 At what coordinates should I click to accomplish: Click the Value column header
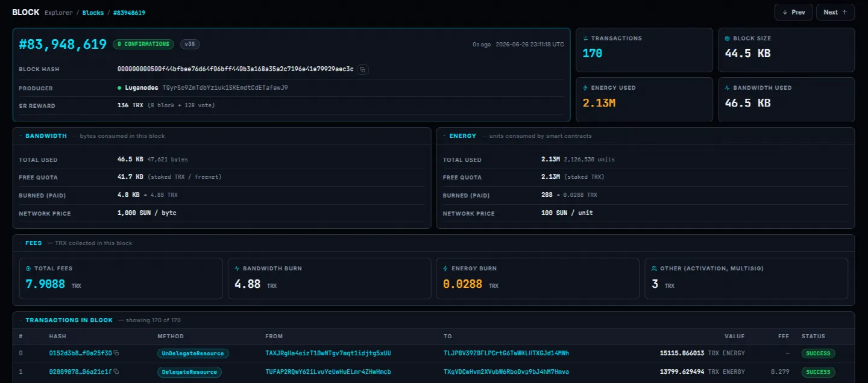[735, 336]
